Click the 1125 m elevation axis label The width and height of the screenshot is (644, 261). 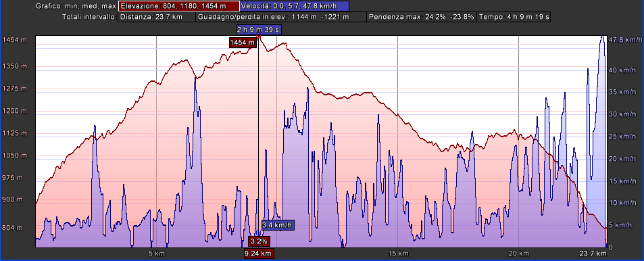click(x=14, y=133)
